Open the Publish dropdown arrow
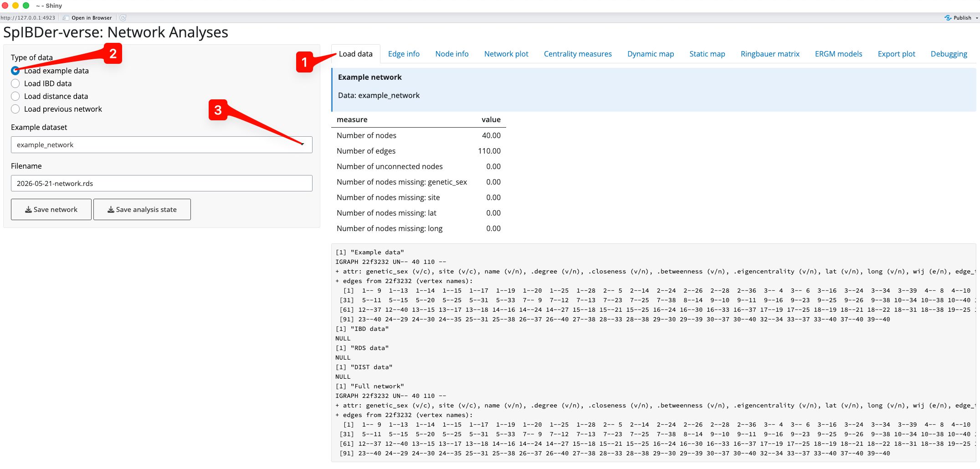 [x=977, y=18]
